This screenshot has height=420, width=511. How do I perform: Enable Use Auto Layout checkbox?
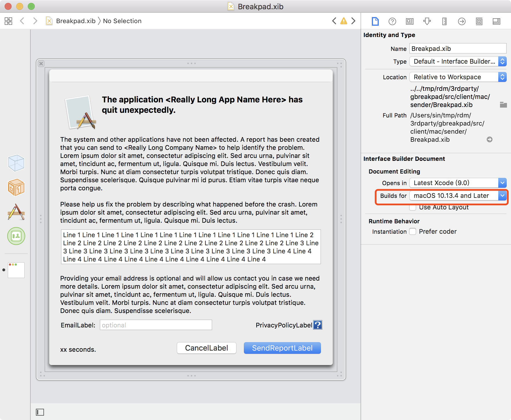pos(413,207)
